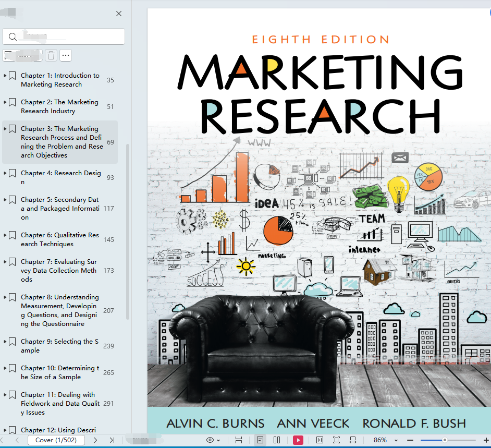Open Chapter 8 Understanding Measurement title
The image size is (491, 448).
(x=60, y=310)
